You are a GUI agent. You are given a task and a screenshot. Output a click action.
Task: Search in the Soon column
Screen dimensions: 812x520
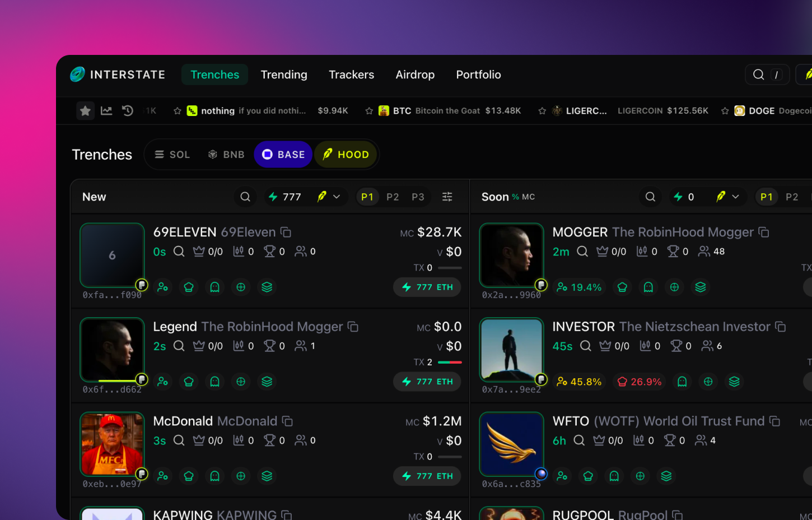[x=650, y=197]
